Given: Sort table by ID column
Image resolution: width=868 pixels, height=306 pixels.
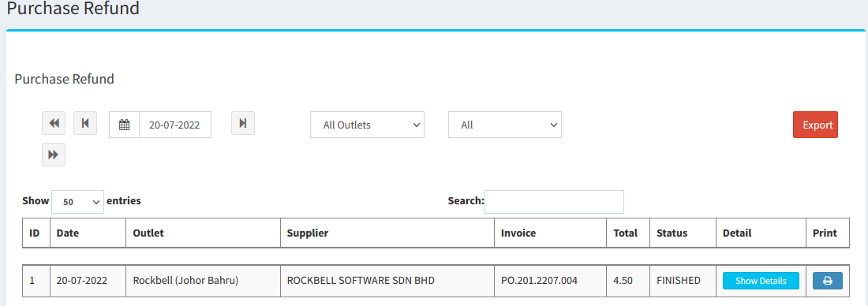Looking at the screenshot, I should [36, 233].
